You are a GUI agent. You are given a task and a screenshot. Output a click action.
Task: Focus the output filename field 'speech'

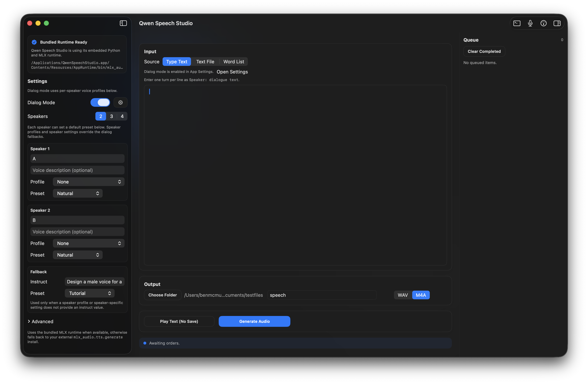(322, 295)
